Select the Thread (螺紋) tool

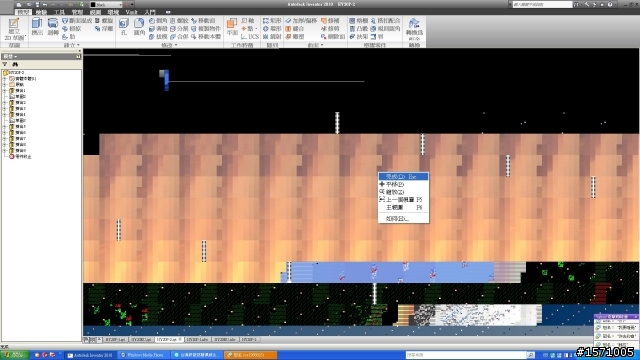(x=179, y=20)
